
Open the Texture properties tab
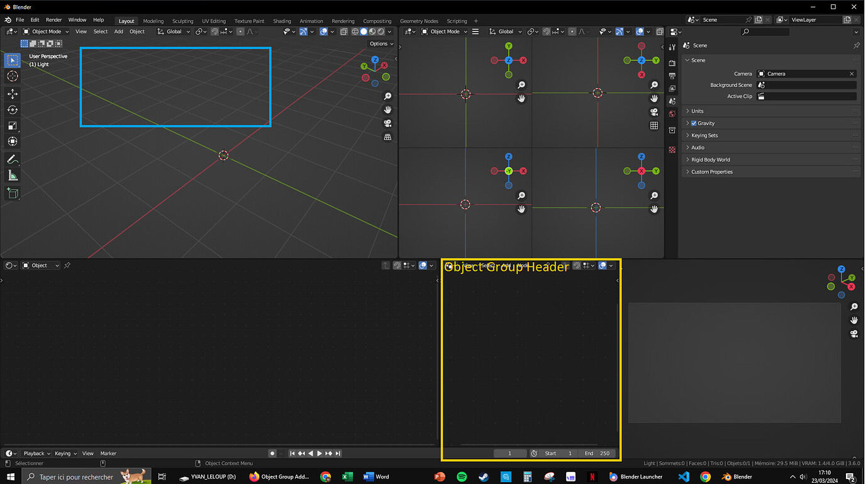[672, 150]
